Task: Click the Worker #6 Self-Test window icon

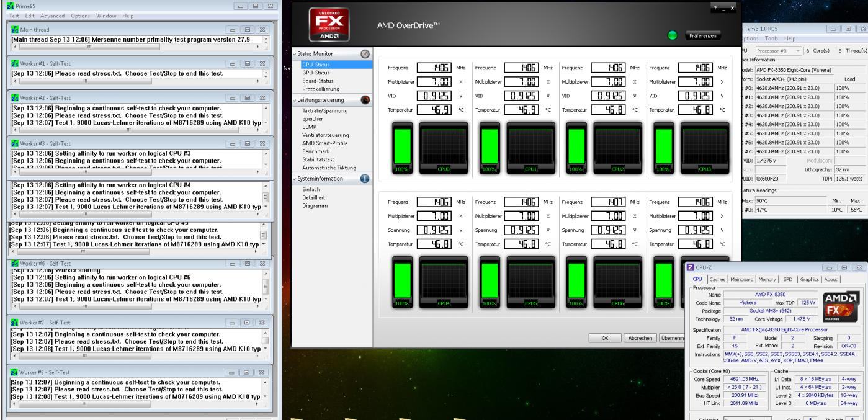Action: pyautogui.click(x=14, y=263)
